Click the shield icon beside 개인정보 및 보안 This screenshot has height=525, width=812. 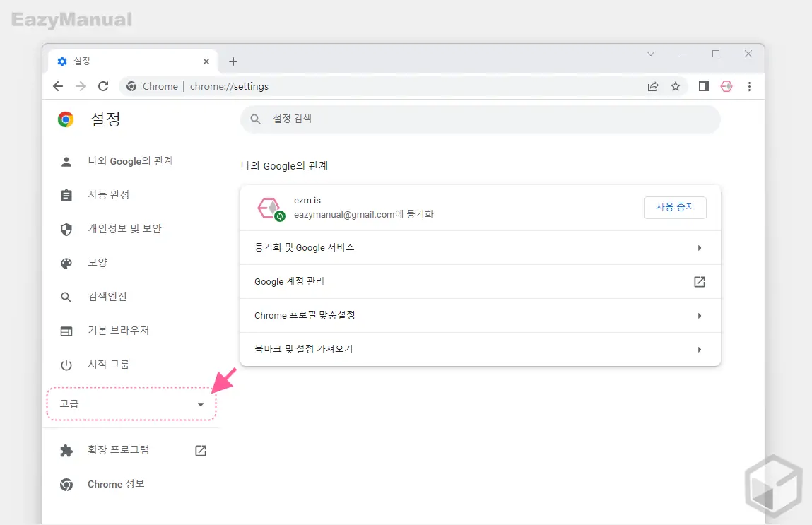coord(66,230)
